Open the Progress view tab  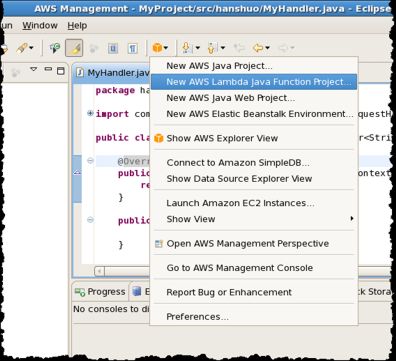click(100, 292)
